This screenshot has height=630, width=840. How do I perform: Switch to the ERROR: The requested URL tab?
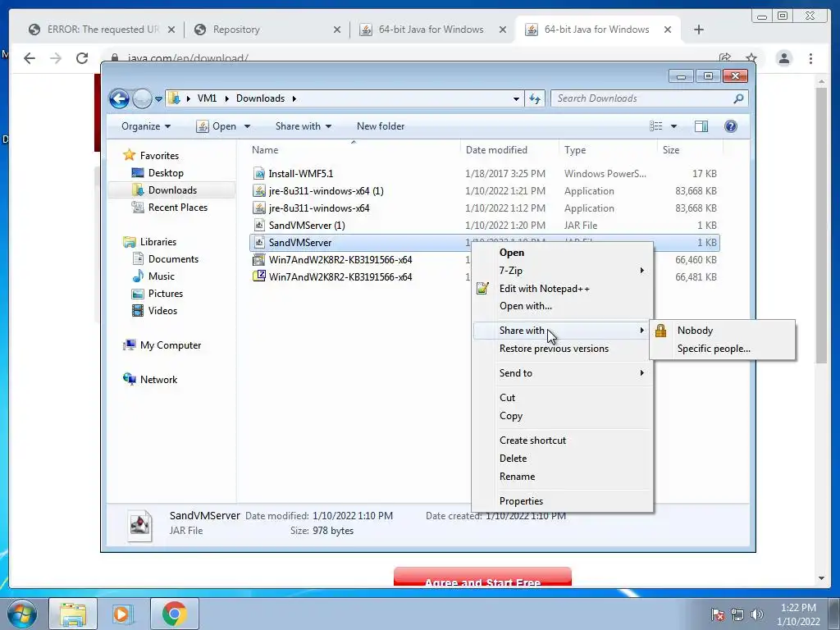pos(102,30)
